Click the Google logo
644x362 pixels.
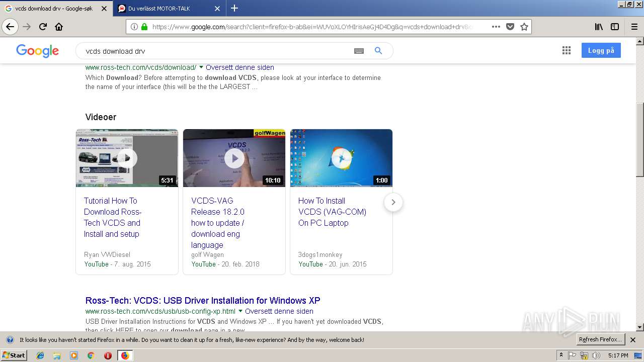[x=38, y=51]
